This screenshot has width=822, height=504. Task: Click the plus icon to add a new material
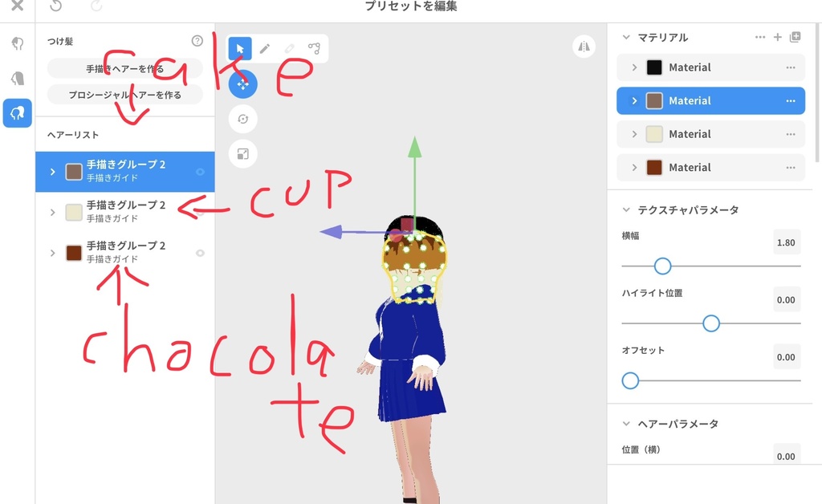pos(778,37)
